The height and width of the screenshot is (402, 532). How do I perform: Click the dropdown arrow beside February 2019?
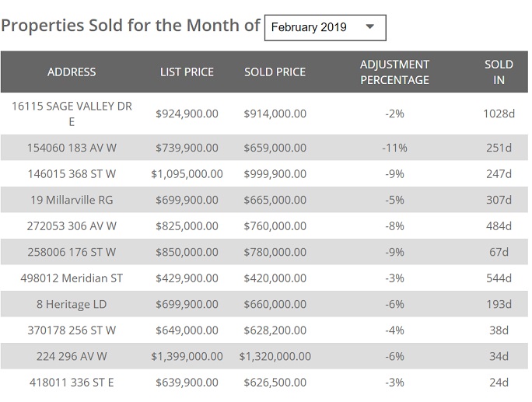[x=370, y=26]
